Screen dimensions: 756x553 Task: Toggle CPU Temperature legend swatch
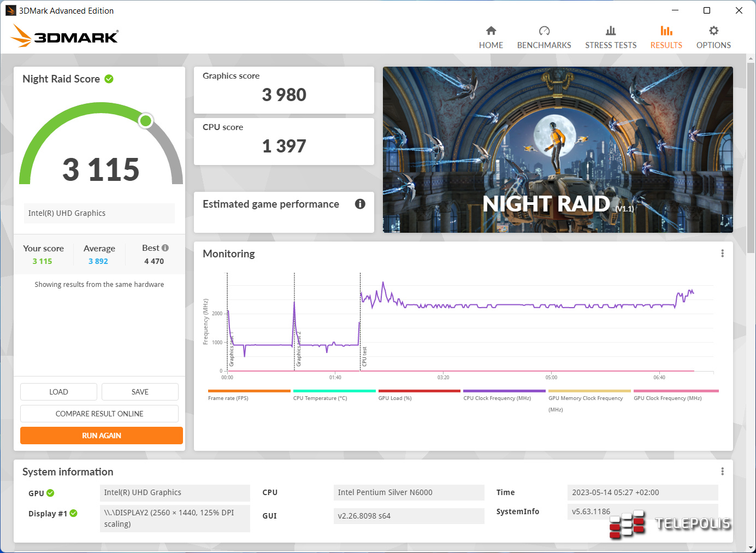coord(334,391)
